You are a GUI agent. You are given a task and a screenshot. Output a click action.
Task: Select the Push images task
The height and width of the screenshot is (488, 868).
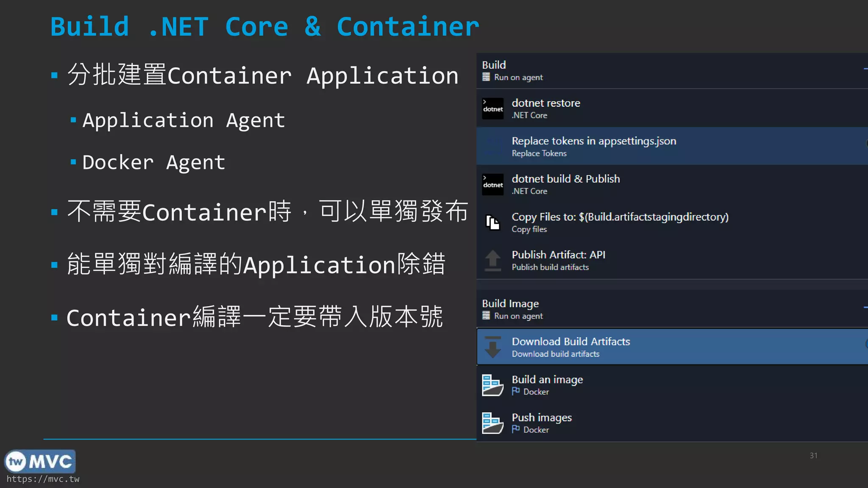click(672, 423)
